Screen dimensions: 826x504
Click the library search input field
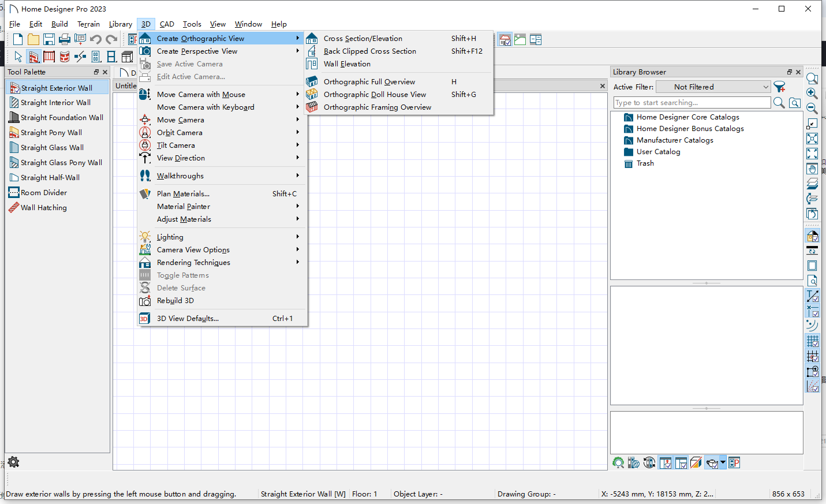[x=692, y=103]
